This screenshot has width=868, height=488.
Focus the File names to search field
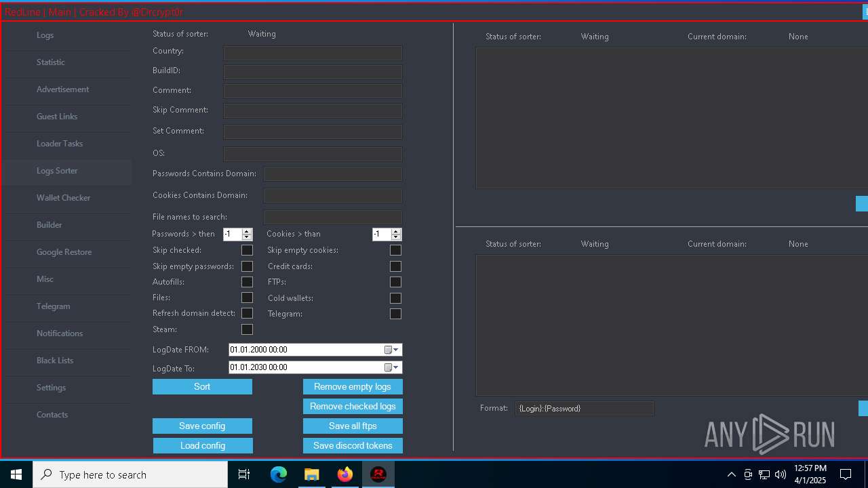[x=333, y=217]
